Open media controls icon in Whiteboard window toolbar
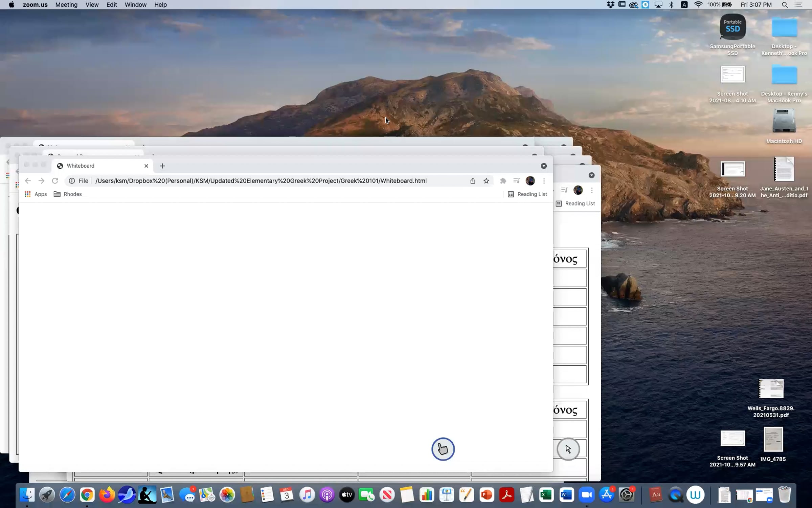 pos(516,181)
